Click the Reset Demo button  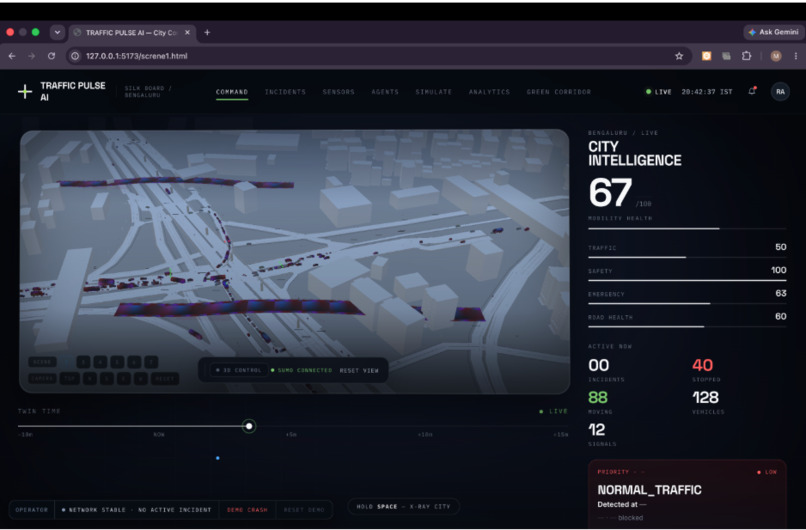click(x=304, y=510)
